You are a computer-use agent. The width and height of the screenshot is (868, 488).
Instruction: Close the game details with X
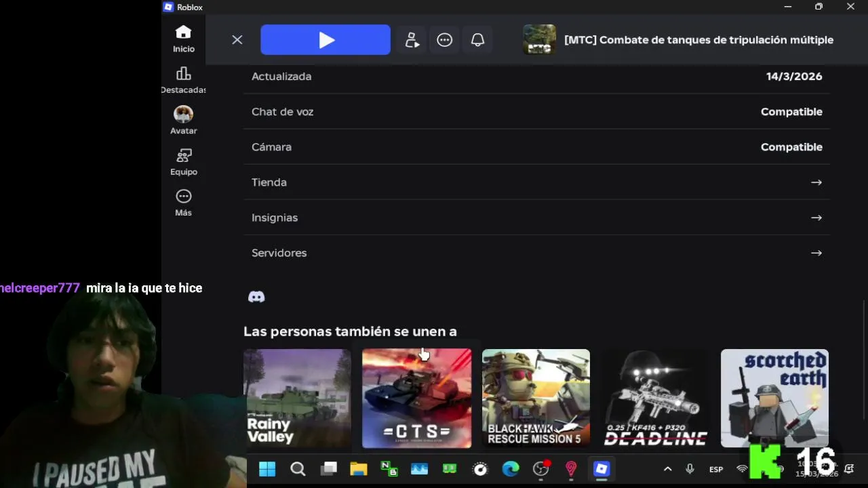[x=237, y=40]
